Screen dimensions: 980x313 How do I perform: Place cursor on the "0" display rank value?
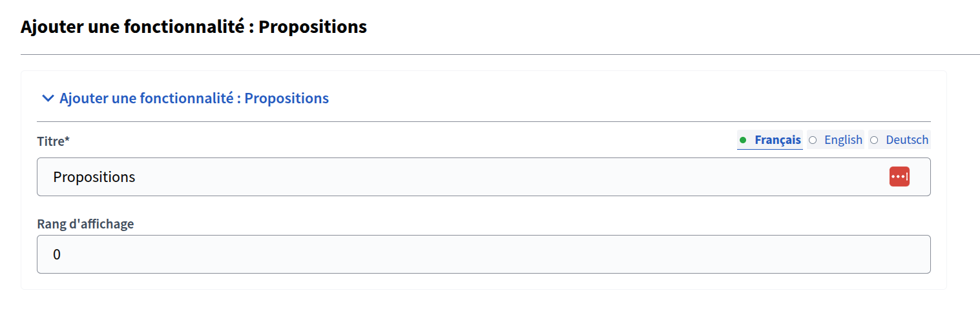point(57,255)
